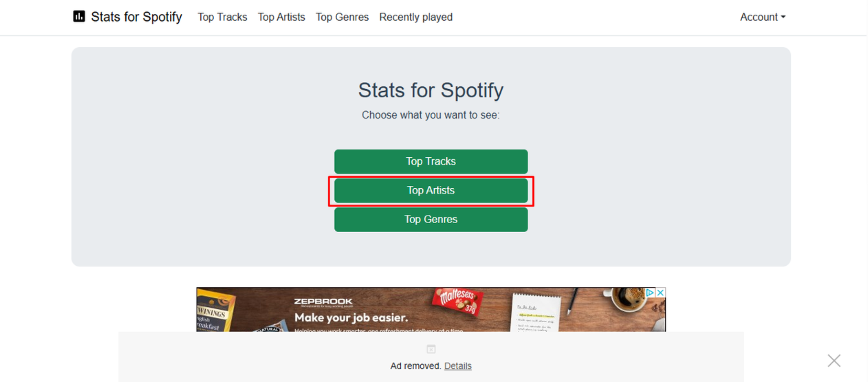Viewport: 868px width, 382px height.
Task: Open Top Tracks from the navbar
Action: [222, 17]
